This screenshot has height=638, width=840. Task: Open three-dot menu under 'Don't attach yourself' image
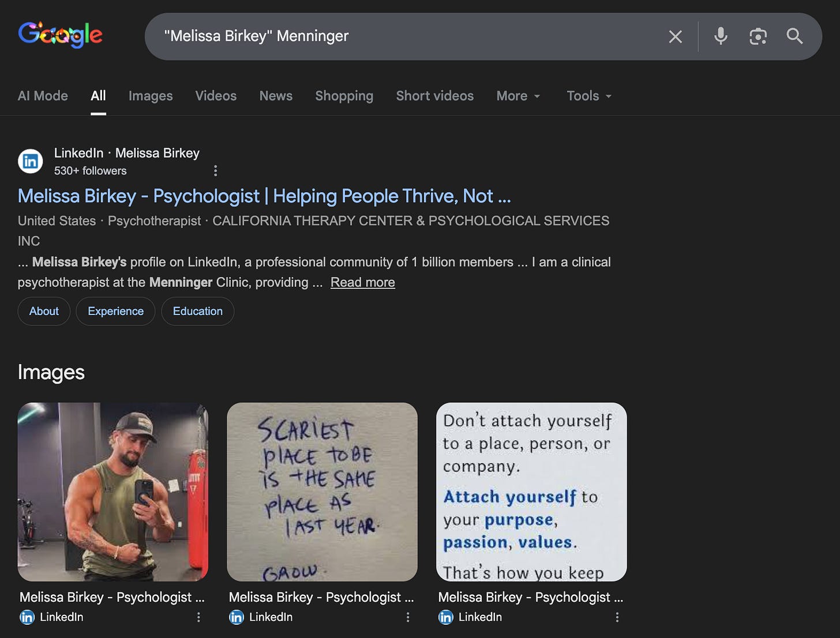[617, 617]
